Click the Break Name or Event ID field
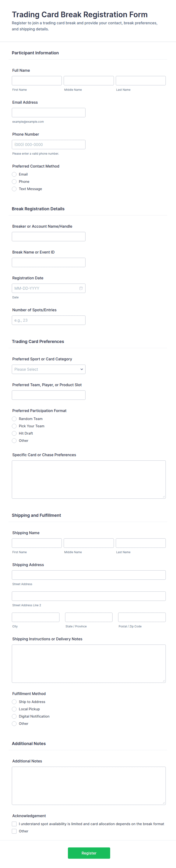Screen dimensions: 176x868 (x=48, y=263)
